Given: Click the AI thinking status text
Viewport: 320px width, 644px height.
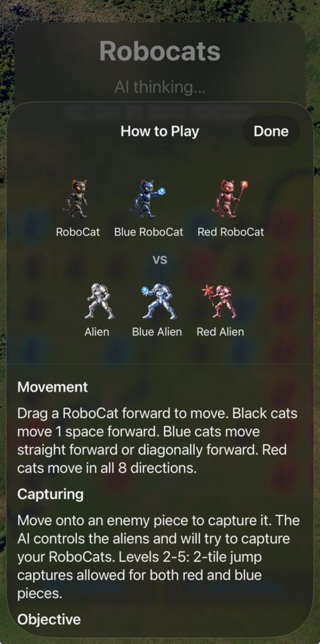Looking at the screenshot, I should pos(160,87).
